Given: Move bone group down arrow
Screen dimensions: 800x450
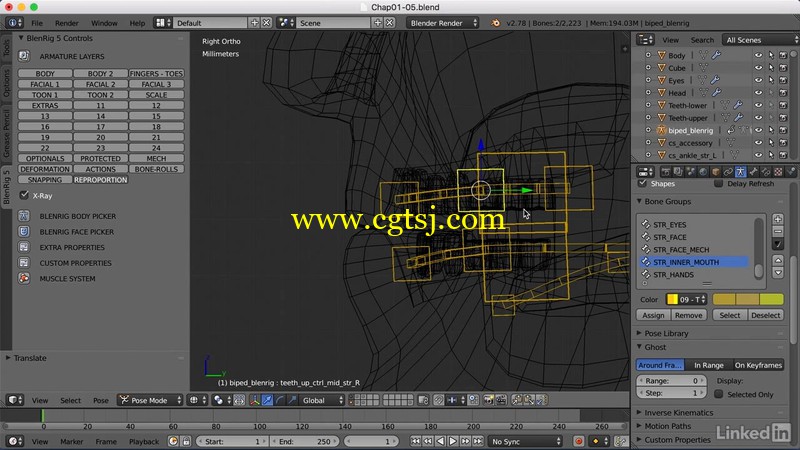Looking at the screenshot, I should coord(778,273).
